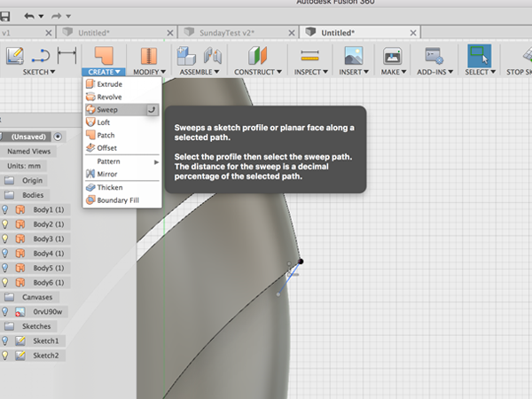Click the Inspect measure ruler icon
Viewport: 532px width, 399px height.
(x=309, y=55)
